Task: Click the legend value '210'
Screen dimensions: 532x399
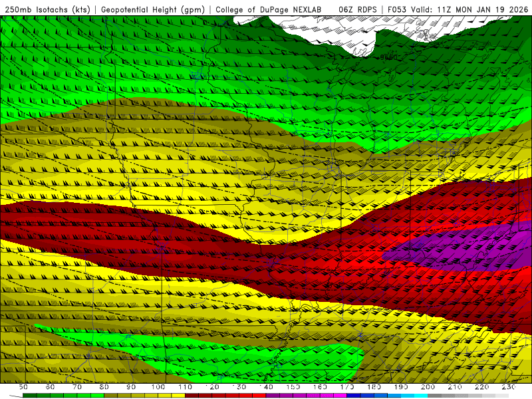Action: pos(456,387)
